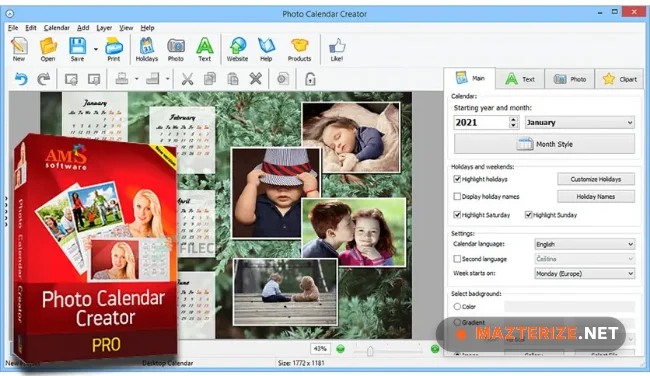This screenshot has height=376, width=650.
Task: Select the Color background radio button
Action: click(x=457, y=307)
